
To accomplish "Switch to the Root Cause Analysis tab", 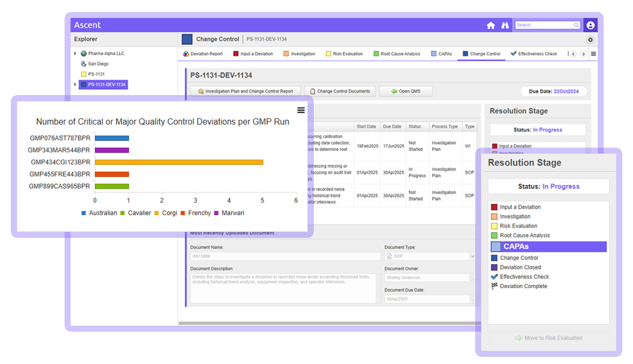I will (x=397, y=54).
